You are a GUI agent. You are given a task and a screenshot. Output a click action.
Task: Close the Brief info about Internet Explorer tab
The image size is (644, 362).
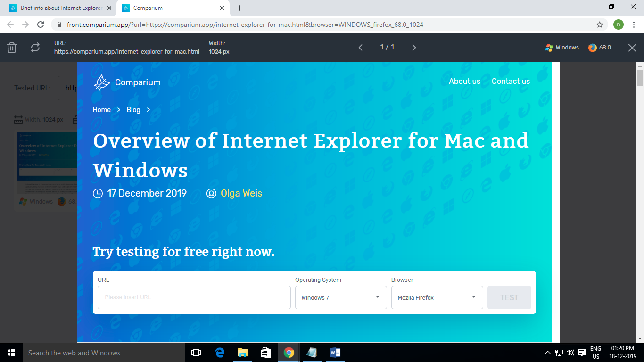[x=110, y=8]
